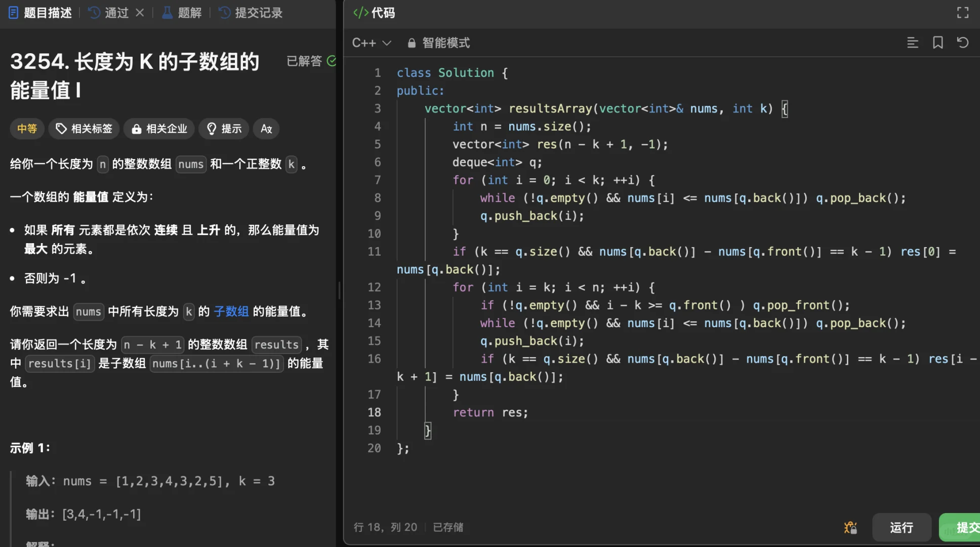Image resolution: width=980 pixels, height=547 pixels.
Task: Close the 通过 tab
Action: [140, 13]
